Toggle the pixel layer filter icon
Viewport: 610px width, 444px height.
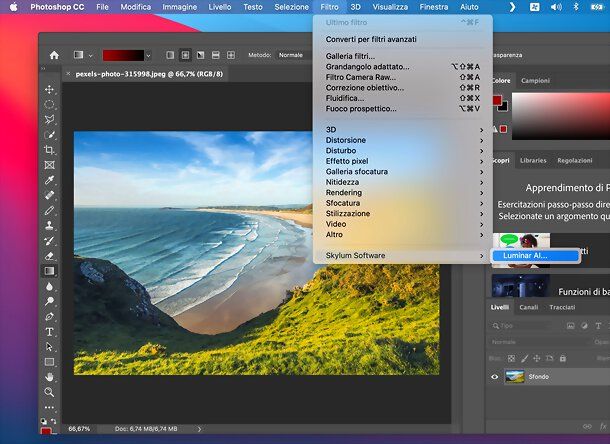pos(570,326)
